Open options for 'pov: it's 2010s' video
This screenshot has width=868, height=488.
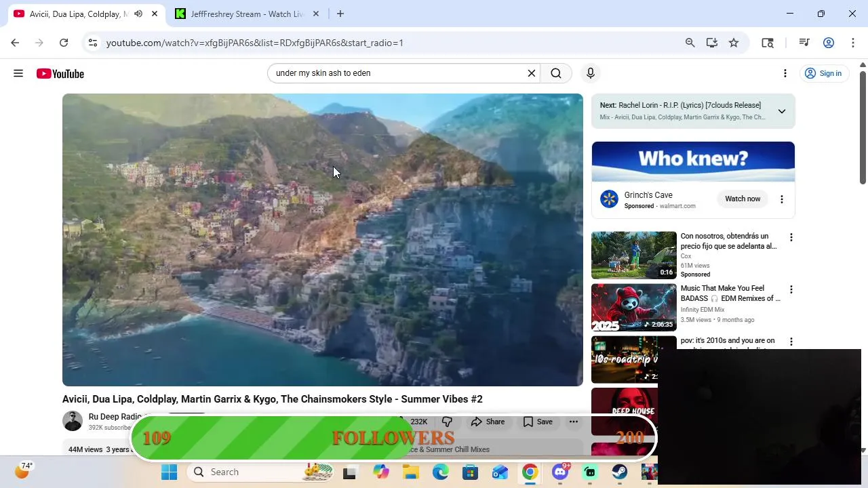coord(791,342)
